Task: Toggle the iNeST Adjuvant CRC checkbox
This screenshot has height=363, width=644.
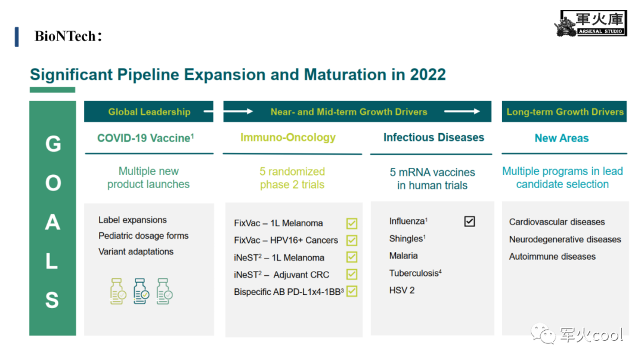Action: [352, 274]
